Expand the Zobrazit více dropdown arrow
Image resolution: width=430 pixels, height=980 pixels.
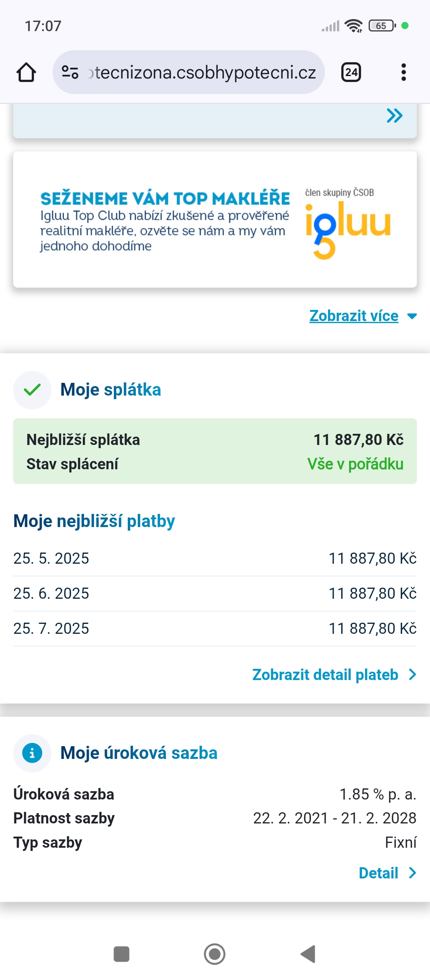pyautogui.click(x=412, y=316)
